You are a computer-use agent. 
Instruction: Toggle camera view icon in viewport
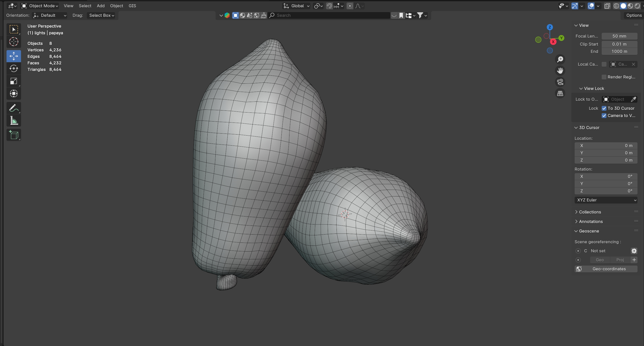[x=560, y=82]
